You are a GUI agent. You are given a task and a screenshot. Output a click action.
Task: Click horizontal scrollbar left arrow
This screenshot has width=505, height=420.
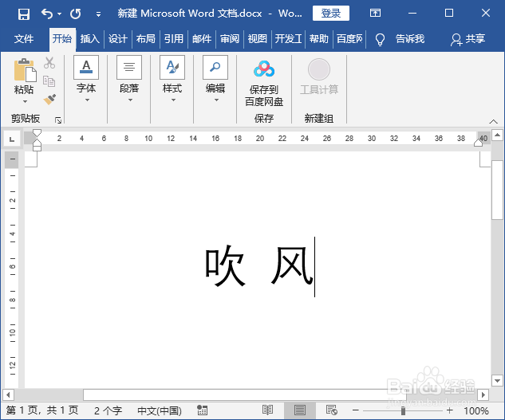click(8, 394)
